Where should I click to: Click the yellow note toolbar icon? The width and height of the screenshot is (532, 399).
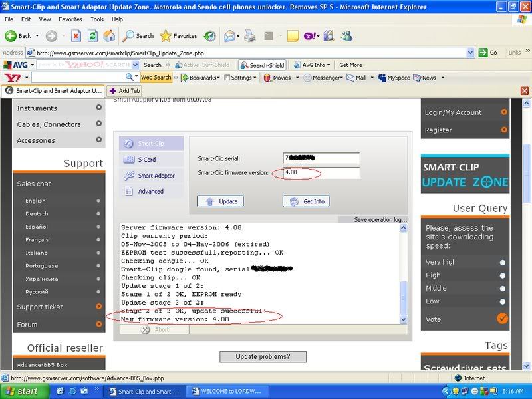[293, 36]
